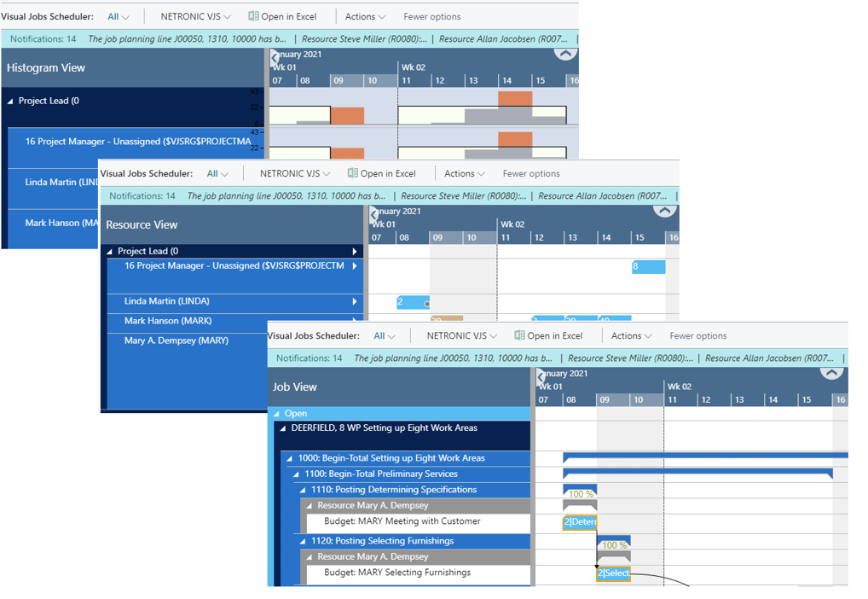This screenshot has width=868, height=599.
Task: Click right arrow on Project Lead row, Resource View
Action: tap(355, 252)
